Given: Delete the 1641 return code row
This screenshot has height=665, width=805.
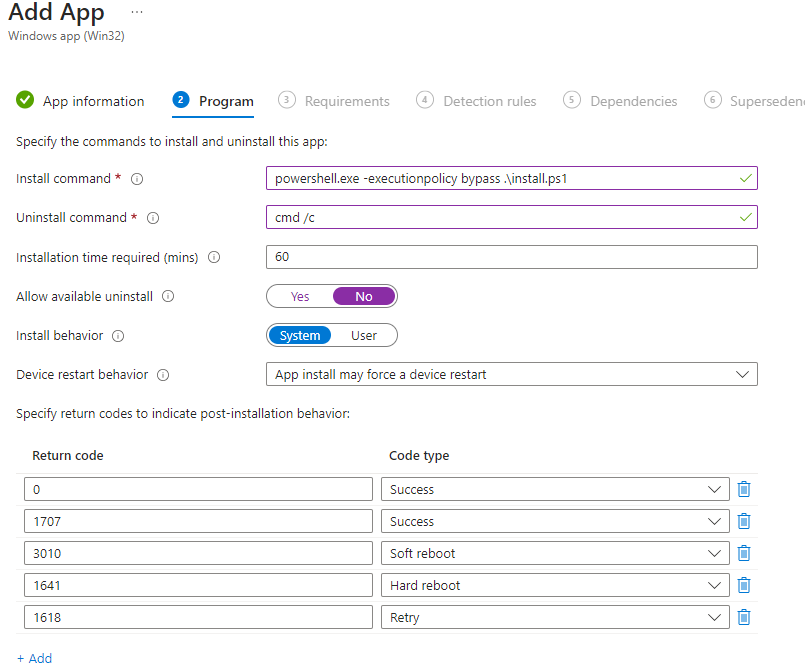Looking at the screenshot, I should [744, 586].
